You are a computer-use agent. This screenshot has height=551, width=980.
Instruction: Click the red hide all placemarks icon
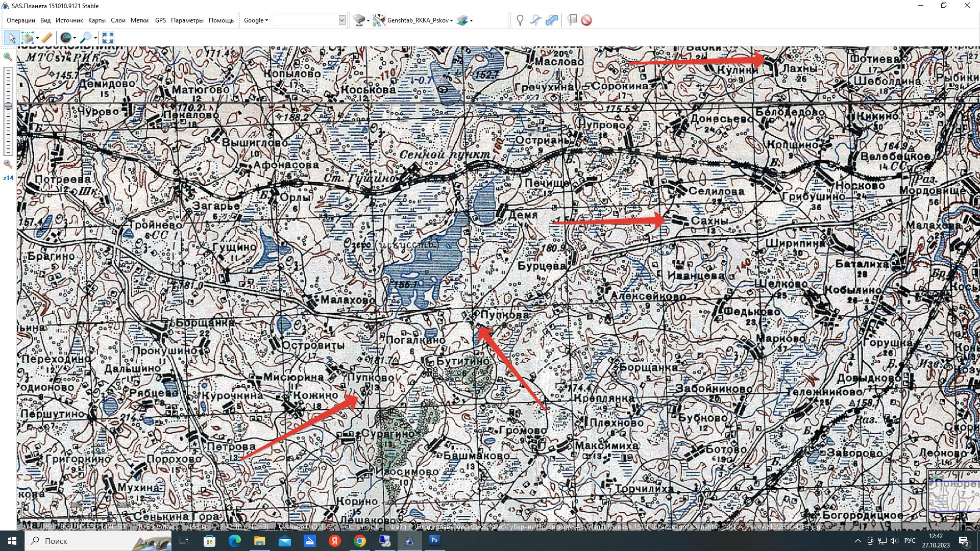[x=586, y=20]
